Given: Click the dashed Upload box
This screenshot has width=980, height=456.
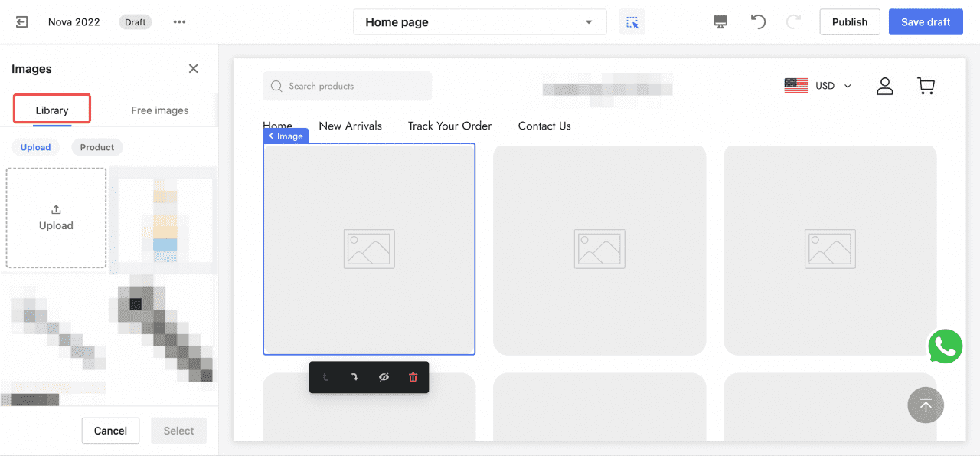Looking at the screenshot, I should tap(57, 218).
